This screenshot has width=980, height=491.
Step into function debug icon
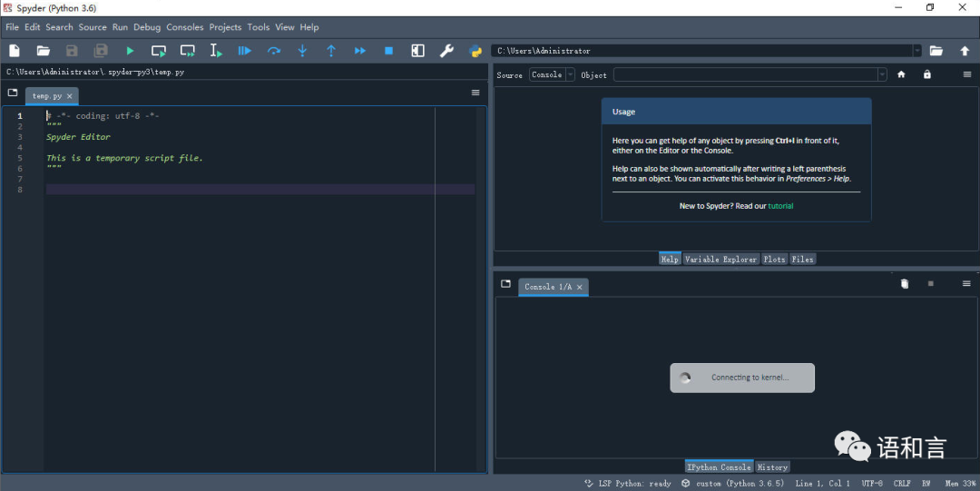coord(302,51)
